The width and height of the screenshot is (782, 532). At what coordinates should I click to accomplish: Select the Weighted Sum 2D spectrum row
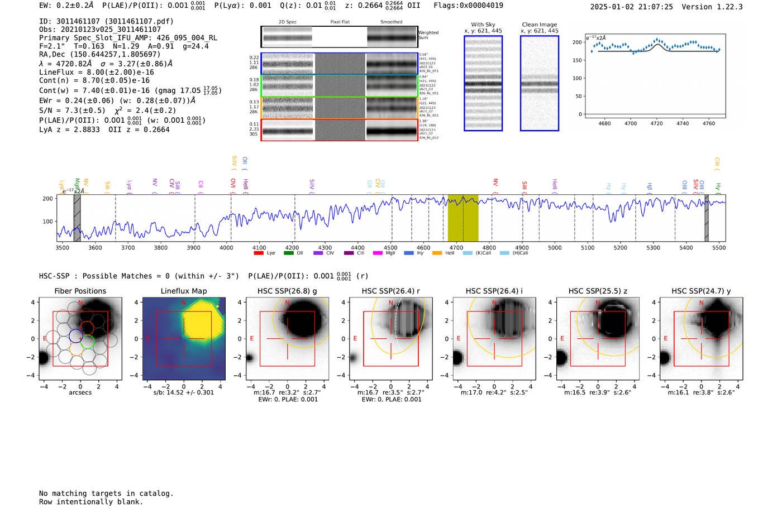pyautogui.click(x=339, y=37)
